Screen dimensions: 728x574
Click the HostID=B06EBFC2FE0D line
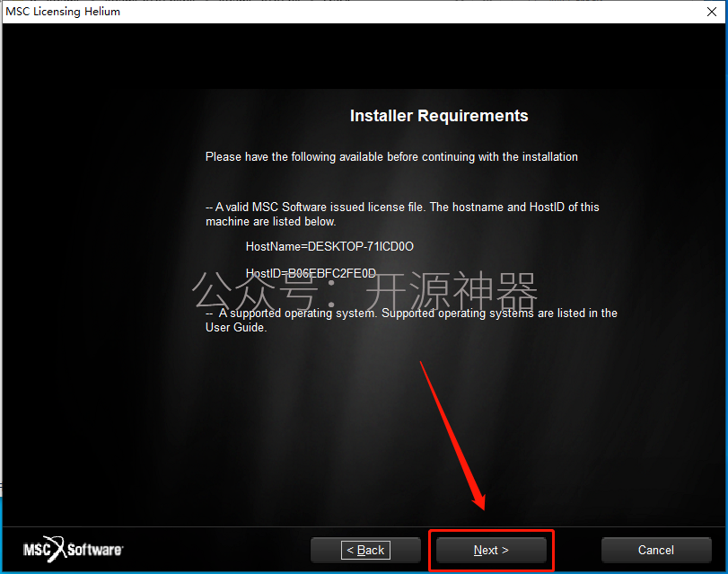[311, 273]
